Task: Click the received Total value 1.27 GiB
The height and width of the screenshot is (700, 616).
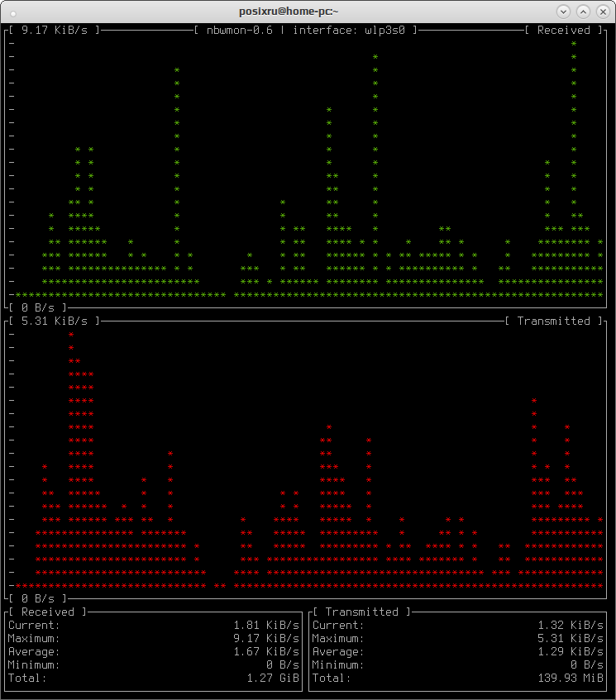Action: pos(273,679)
